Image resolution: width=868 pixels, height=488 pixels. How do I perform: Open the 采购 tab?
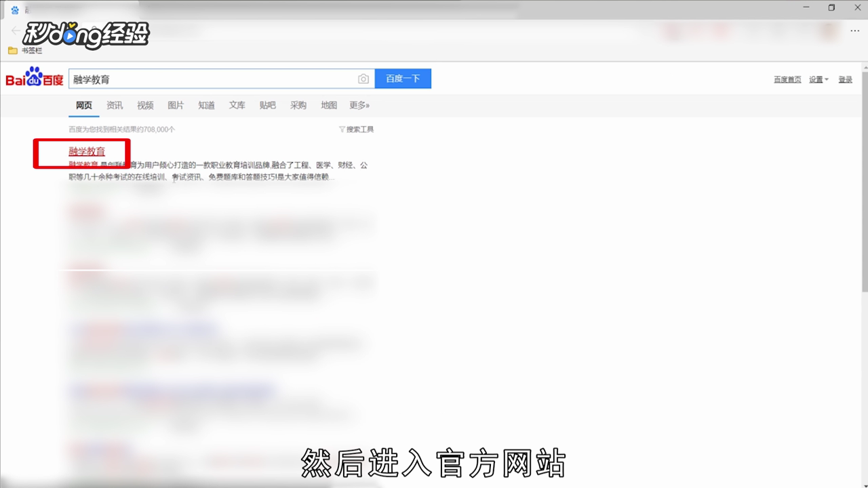[x=298, y=105]
